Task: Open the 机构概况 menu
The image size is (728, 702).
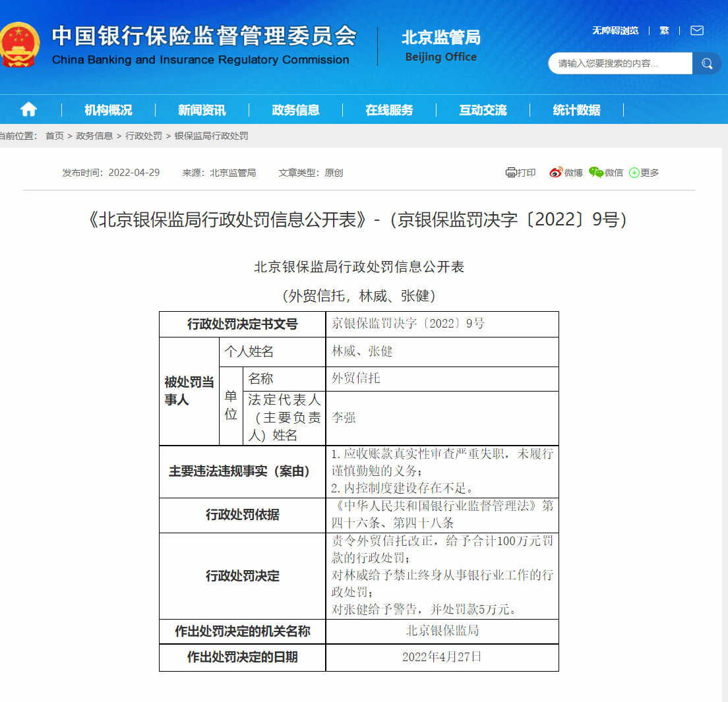Action: [108, 110]
